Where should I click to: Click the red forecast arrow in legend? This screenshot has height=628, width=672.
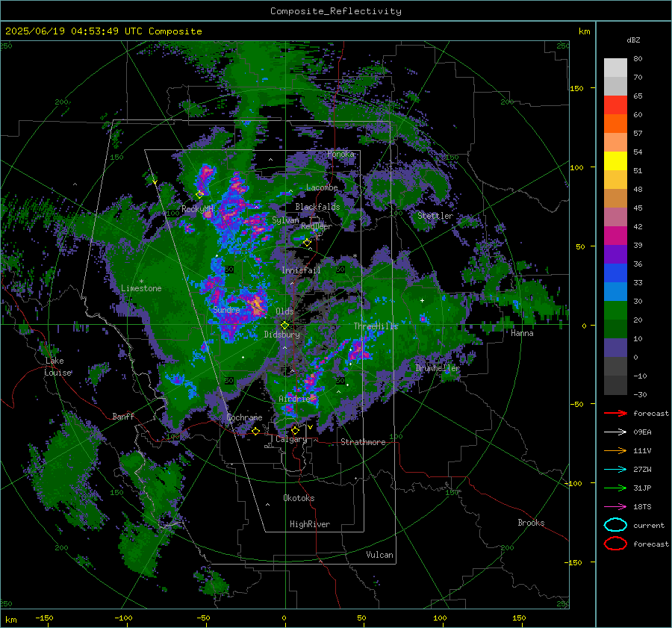point(615,413)
